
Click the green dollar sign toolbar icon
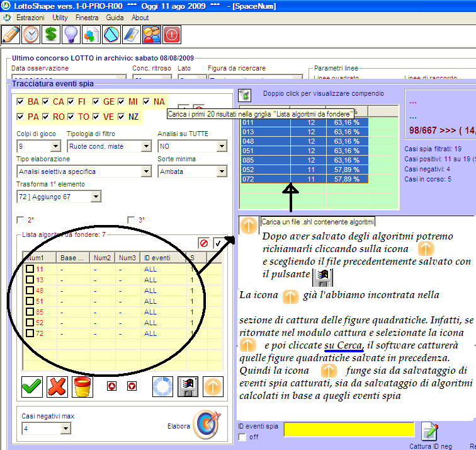coord(51,34)
